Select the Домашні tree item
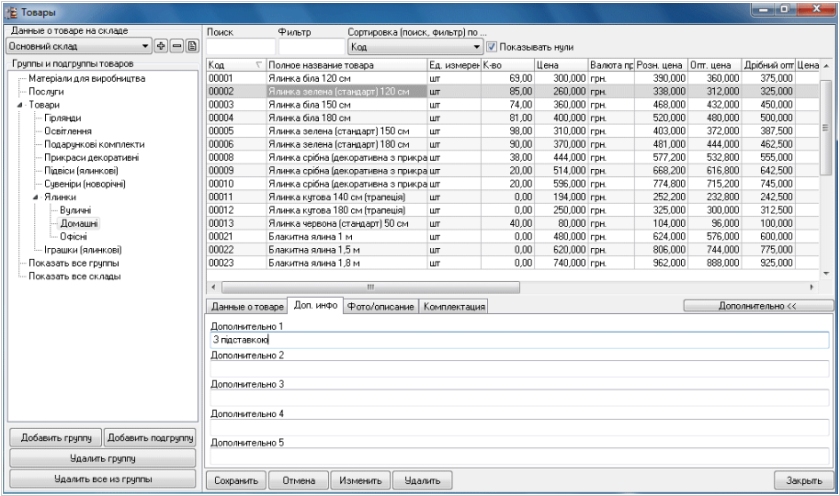This screenshot has width=840, height=496. 79,223
